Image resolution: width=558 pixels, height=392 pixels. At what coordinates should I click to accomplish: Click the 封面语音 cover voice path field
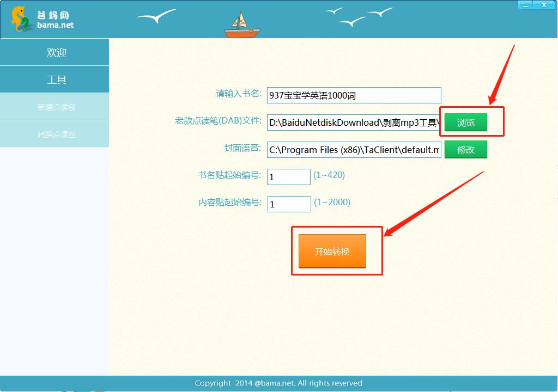click(x=353, y=149)
